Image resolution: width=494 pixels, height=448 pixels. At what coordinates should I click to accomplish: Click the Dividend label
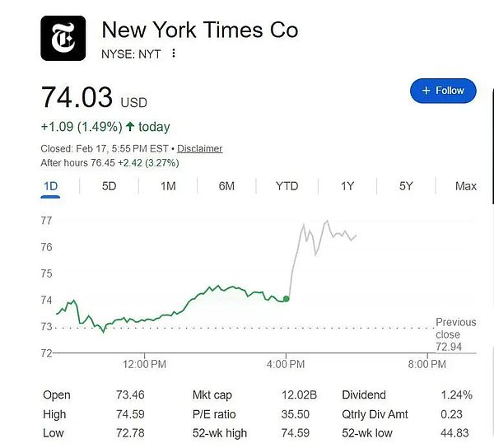363,395
